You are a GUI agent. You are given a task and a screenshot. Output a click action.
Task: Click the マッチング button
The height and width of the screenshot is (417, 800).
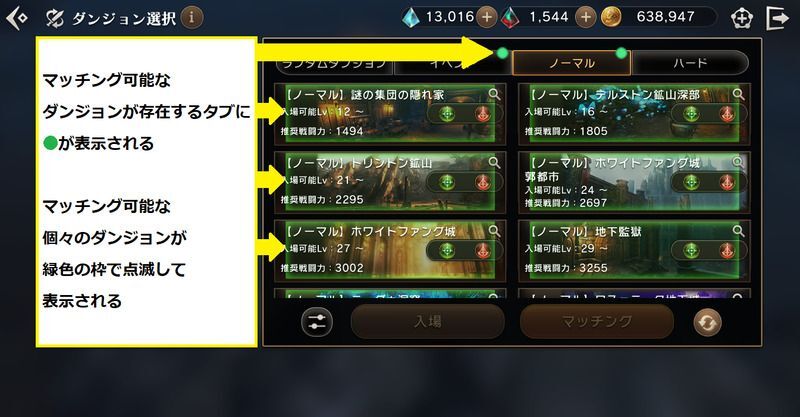597,322
